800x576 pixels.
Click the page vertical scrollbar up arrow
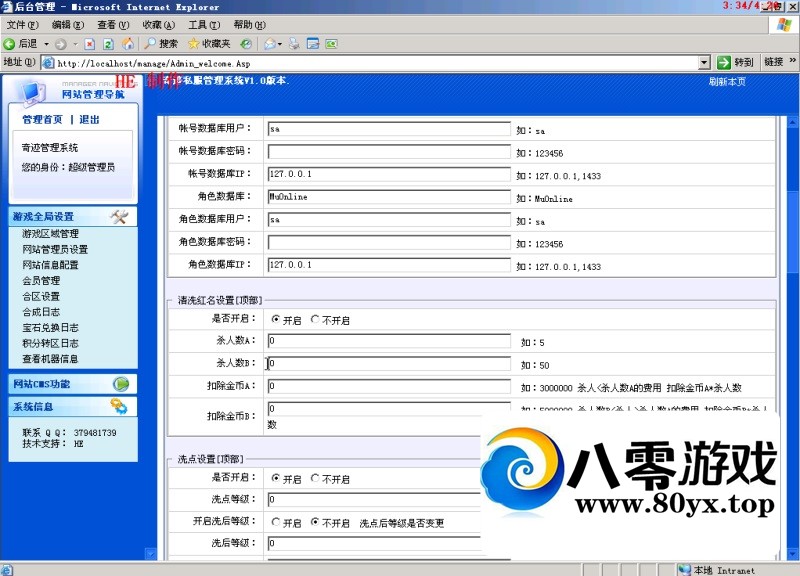point(793,122)
